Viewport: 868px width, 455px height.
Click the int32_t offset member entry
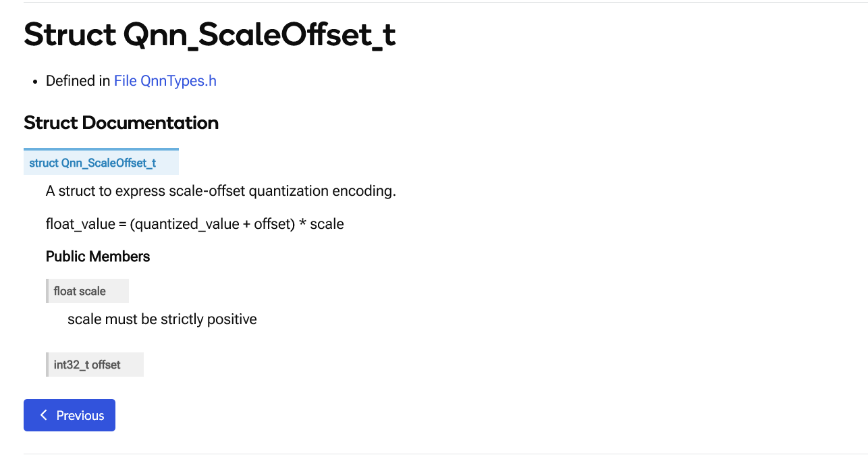[94, 365]
